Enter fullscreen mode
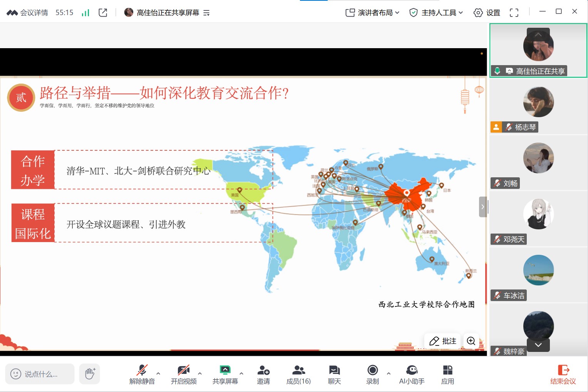This screenshot has width=588, height=392. pyautogui.click(x=514, y=12)
